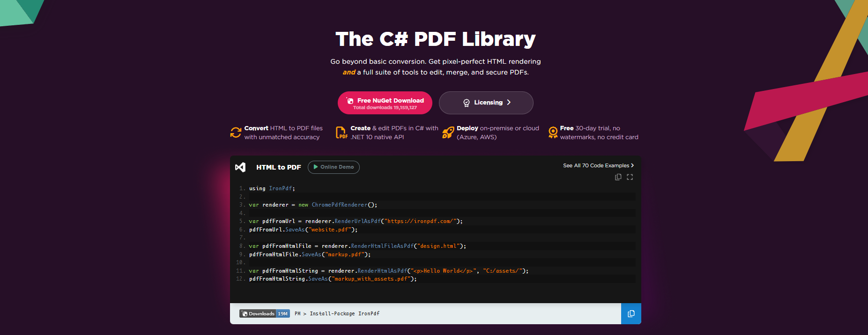This screenshot has height=335, width=868.
Task: Click the orange italic "and" word
Action: [x=349, y=72]
